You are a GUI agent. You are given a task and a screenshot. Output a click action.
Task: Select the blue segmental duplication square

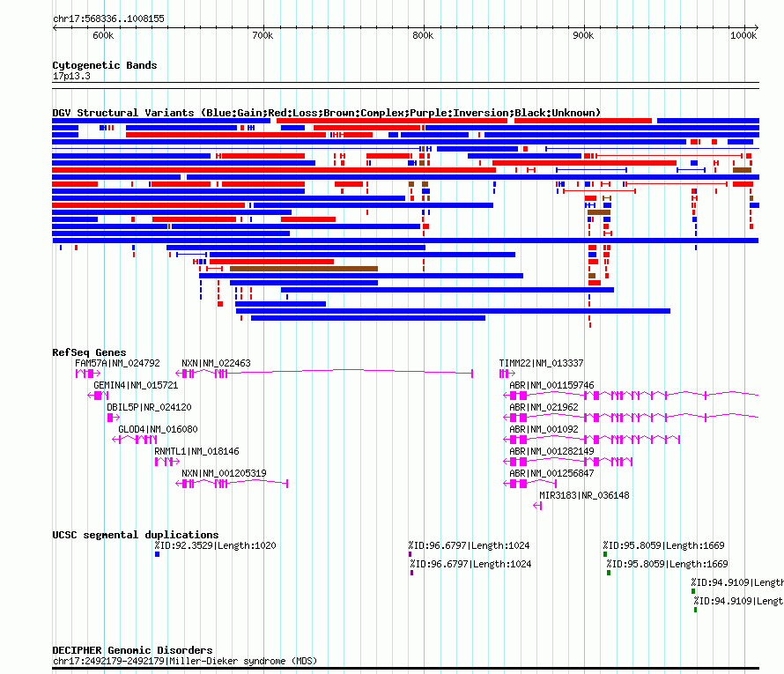(x=157, y=554)
